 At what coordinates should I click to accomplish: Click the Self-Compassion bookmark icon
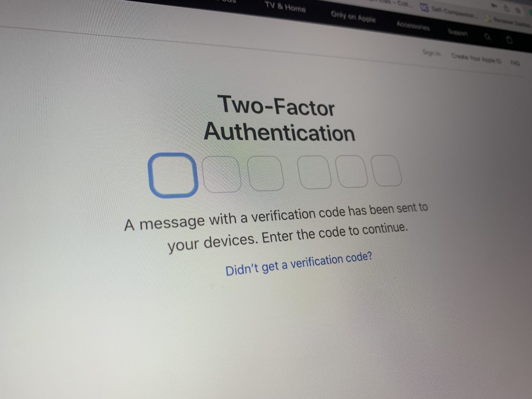[x=424, y=7]
